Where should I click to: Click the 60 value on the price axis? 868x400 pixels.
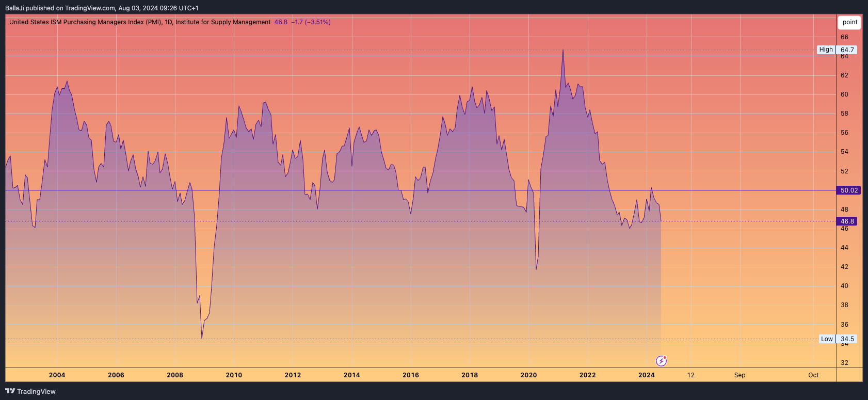point(844,94)
